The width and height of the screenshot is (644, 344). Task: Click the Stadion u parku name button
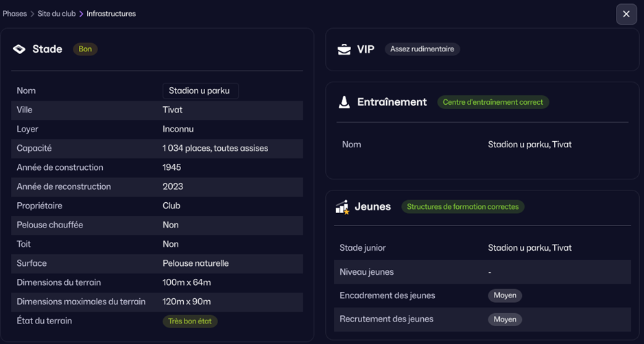pos(200,90)
